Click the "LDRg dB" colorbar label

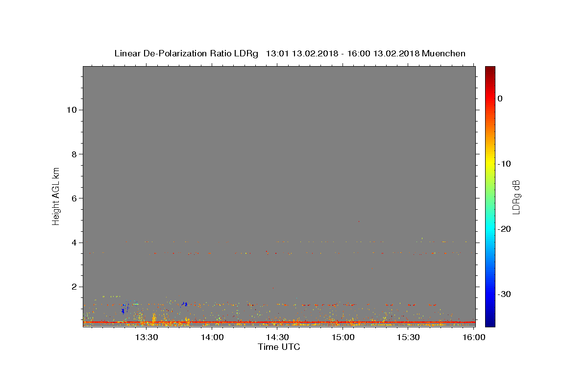pos(516,196)
